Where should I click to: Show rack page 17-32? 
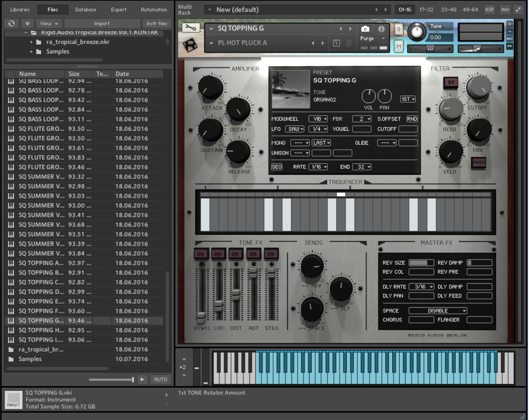[x=426, y=9]
